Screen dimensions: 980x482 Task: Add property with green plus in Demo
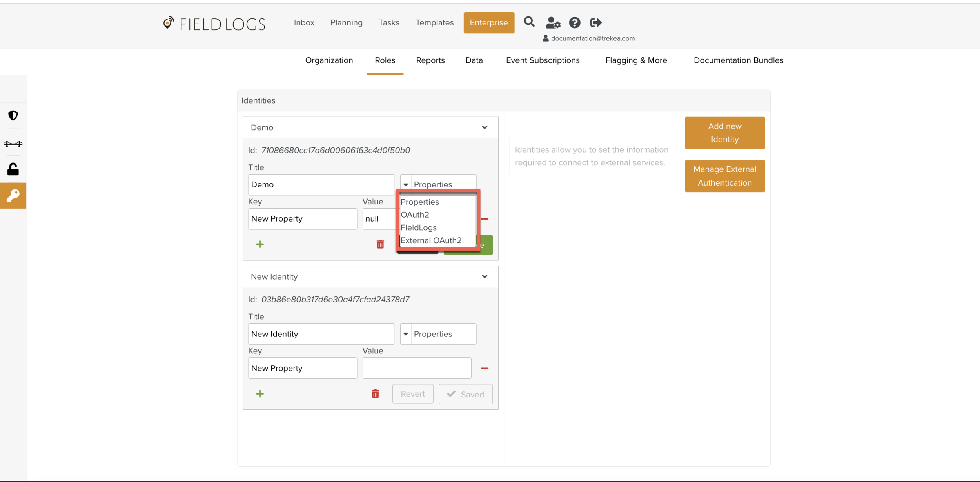[x=260, y=244]
